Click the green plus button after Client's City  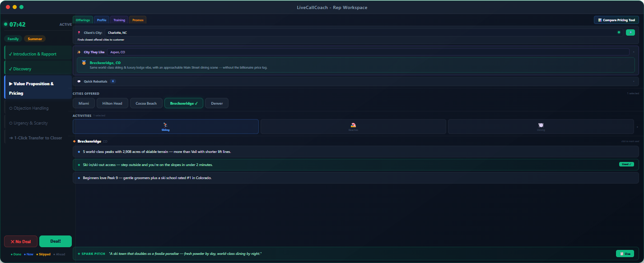[x=630, y=32]
